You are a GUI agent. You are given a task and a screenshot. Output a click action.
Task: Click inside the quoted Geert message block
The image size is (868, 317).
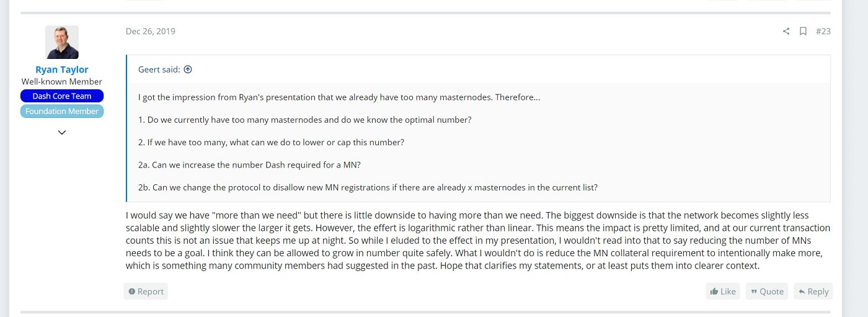pyautogui.click(x=478, y=142)
